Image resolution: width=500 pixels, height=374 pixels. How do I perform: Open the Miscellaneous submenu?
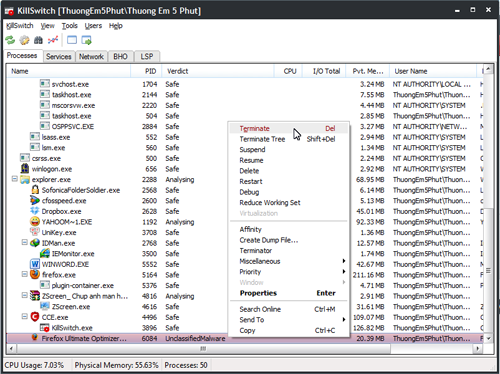[x=289, y=261]
